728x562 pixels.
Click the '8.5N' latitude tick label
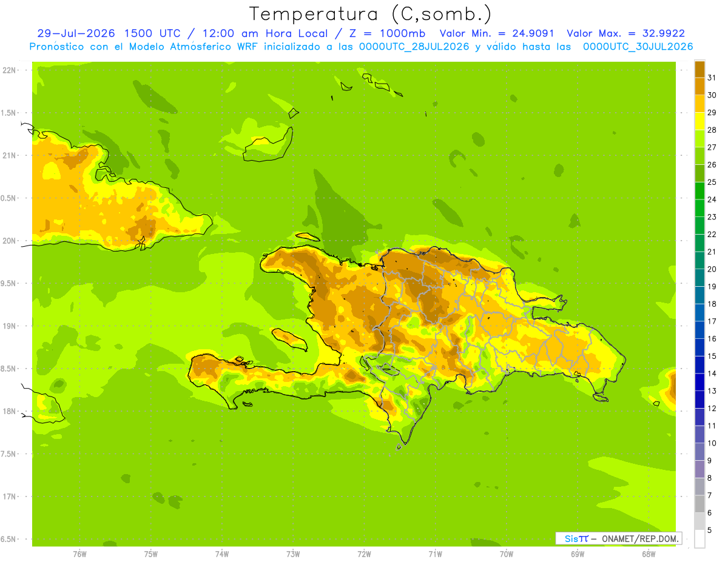[9, 369]
